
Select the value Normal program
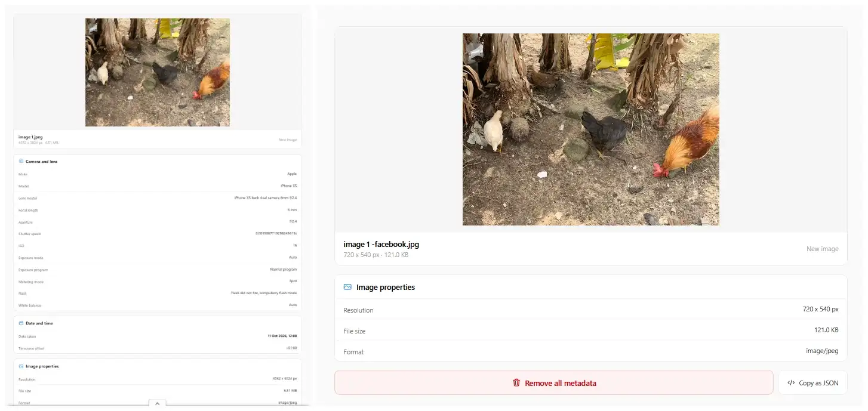point(283,269)
